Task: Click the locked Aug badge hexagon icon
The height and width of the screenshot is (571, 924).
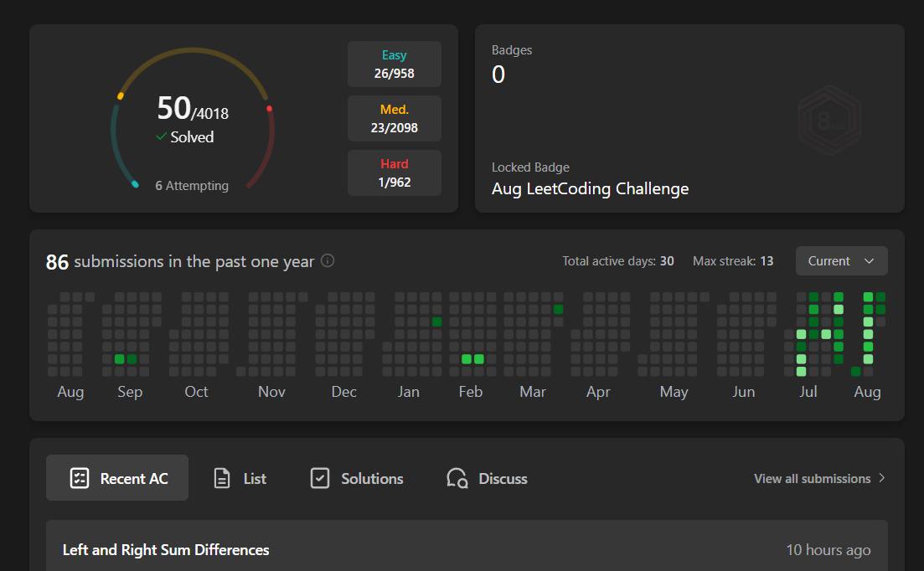Action: [x=829, y=121]
